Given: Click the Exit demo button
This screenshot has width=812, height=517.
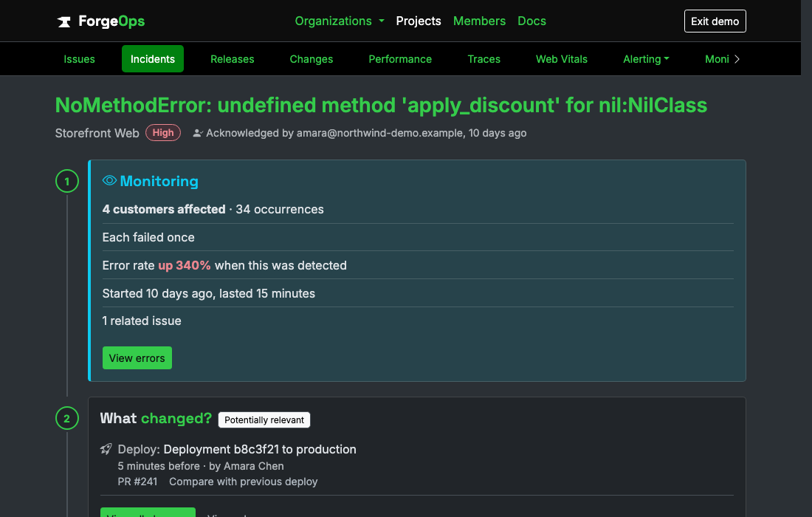Looking at the screenshot, I should 715,21.
